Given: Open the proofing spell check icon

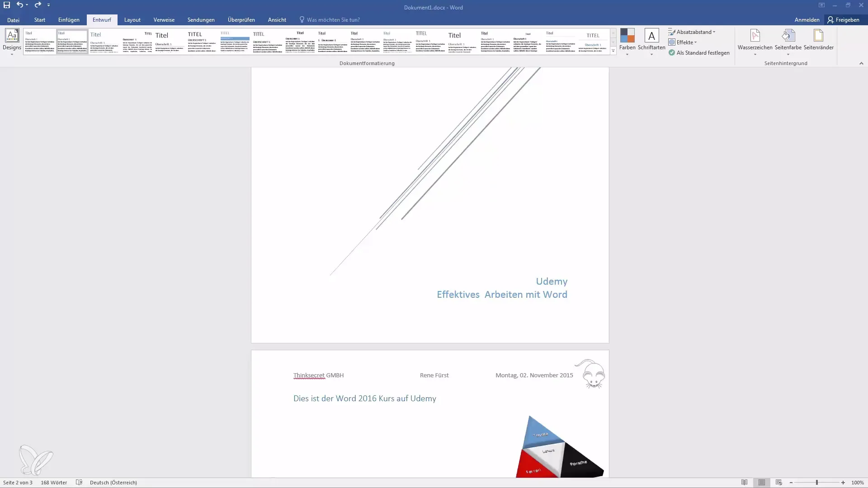Looking at the screenshot, I should coord(79,483).
